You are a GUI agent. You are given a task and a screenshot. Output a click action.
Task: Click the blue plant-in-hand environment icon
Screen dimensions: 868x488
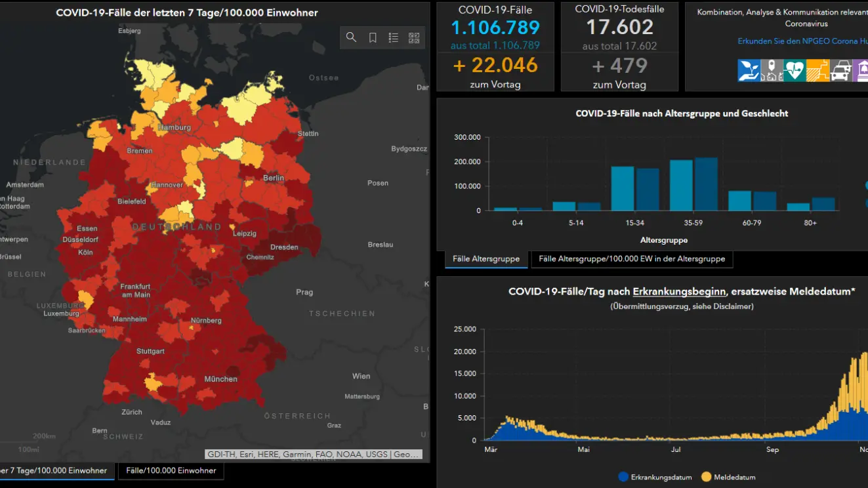749,70
